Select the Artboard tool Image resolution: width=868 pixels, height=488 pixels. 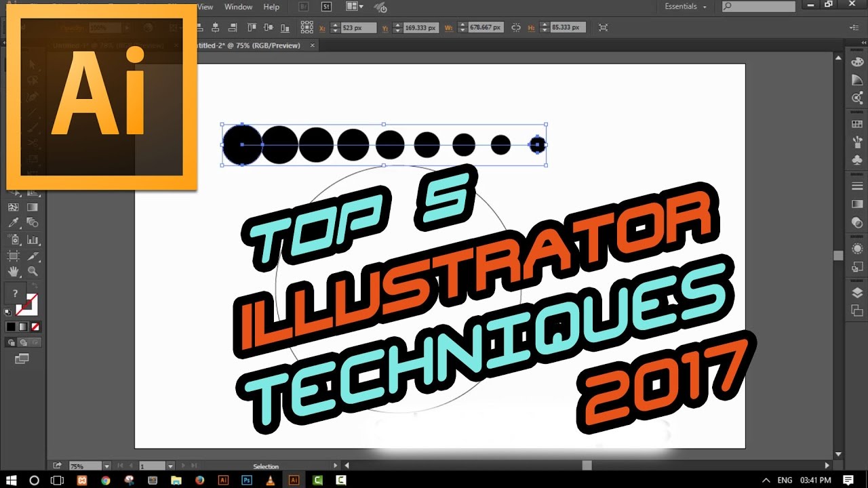click(x=14, y=256)
